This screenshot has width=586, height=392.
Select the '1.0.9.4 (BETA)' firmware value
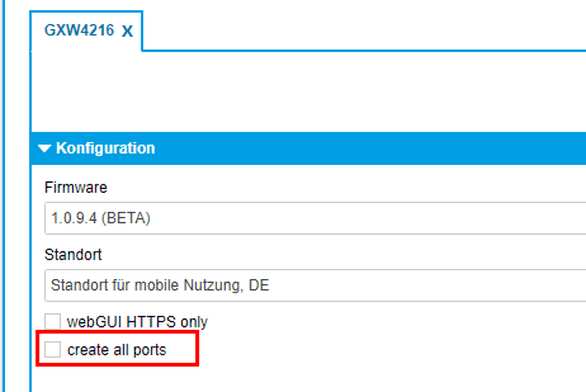[x=101, y=218]
